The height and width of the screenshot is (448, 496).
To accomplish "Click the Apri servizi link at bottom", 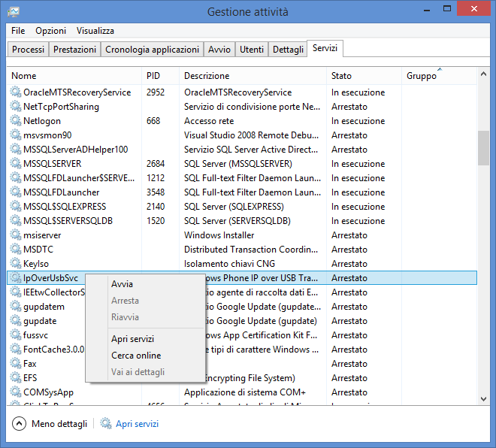I will click(x=137, y=424).
